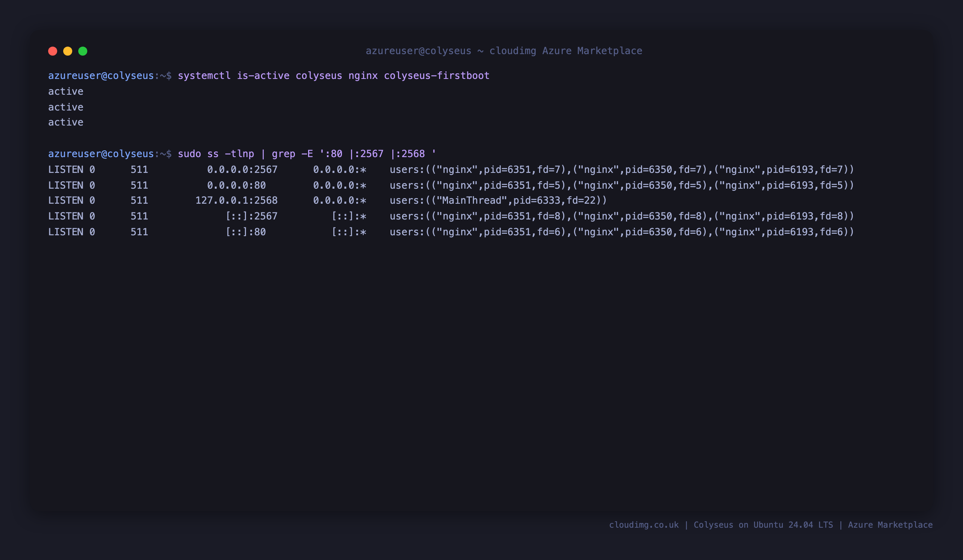Click 'LISTEN' on the 127.0.0.1:2568 row
963x560 pixels.
tap(66, 200)
